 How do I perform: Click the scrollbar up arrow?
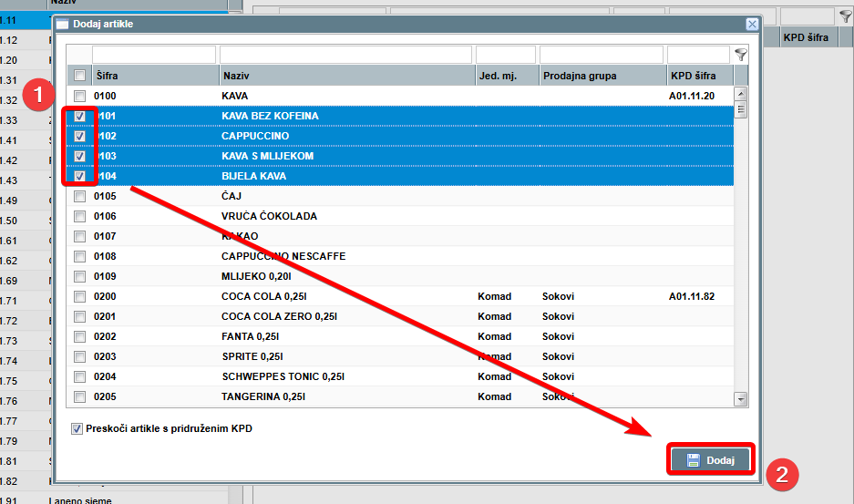click(x=740, y=94)
